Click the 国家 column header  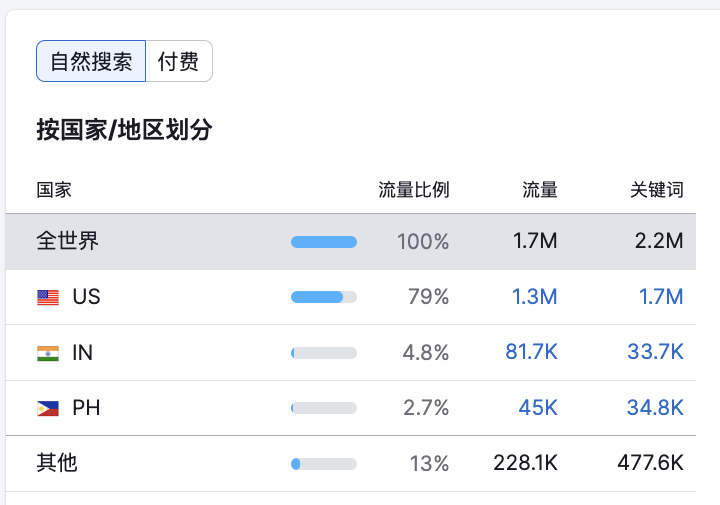(54, 190)
